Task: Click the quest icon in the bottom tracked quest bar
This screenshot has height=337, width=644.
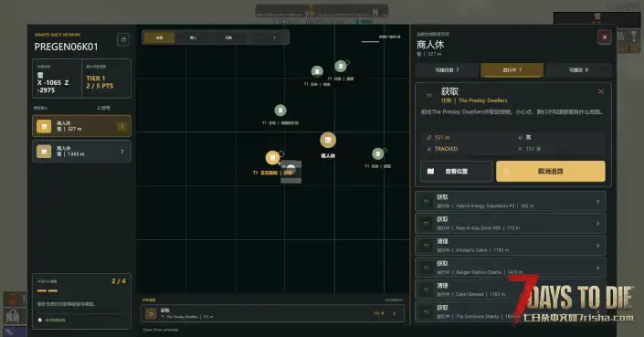Action: click(x=151, y=313)
